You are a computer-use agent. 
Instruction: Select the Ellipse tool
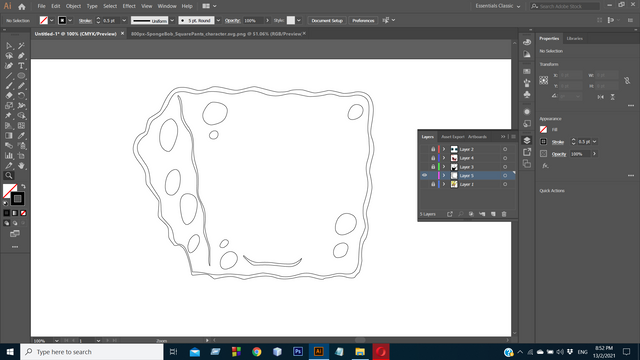click(21, 76)
